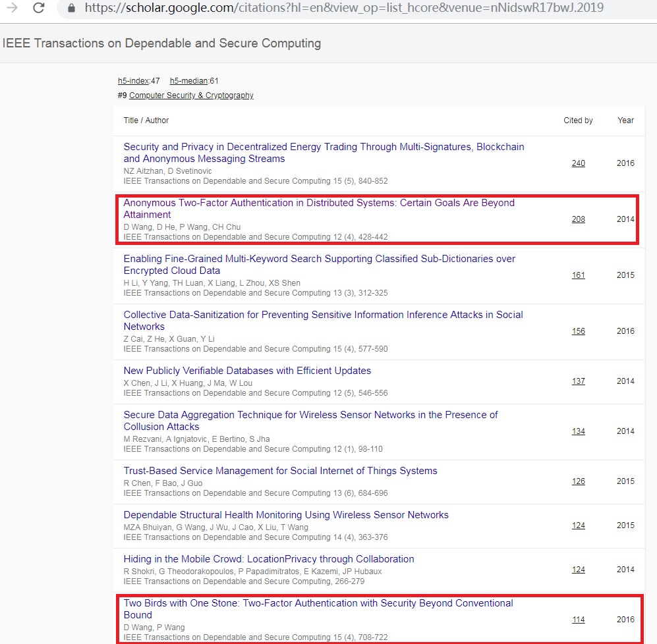The image size is (657, 644).
Task: Click journal reference ending '266-279'
Action: 244,581
